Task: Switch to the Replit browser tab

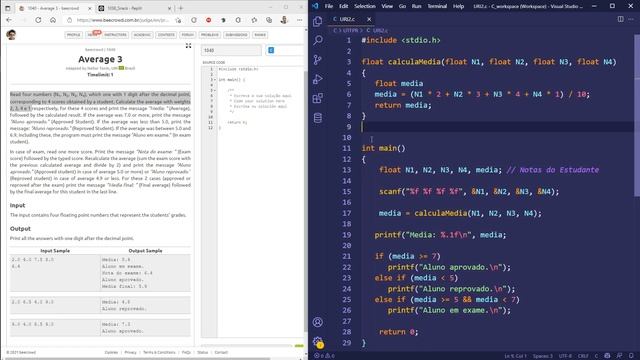Action: pos(135,8)
